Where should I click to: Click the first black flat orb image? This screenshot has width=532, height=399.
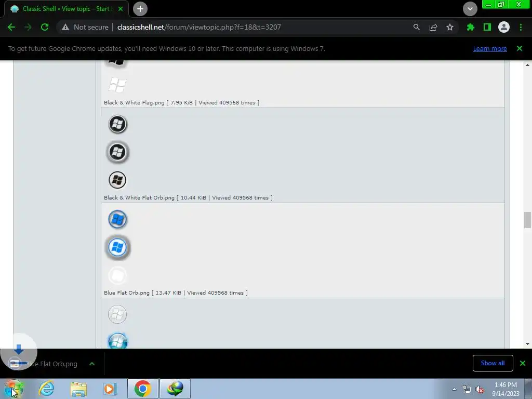[x=117, y=124]
